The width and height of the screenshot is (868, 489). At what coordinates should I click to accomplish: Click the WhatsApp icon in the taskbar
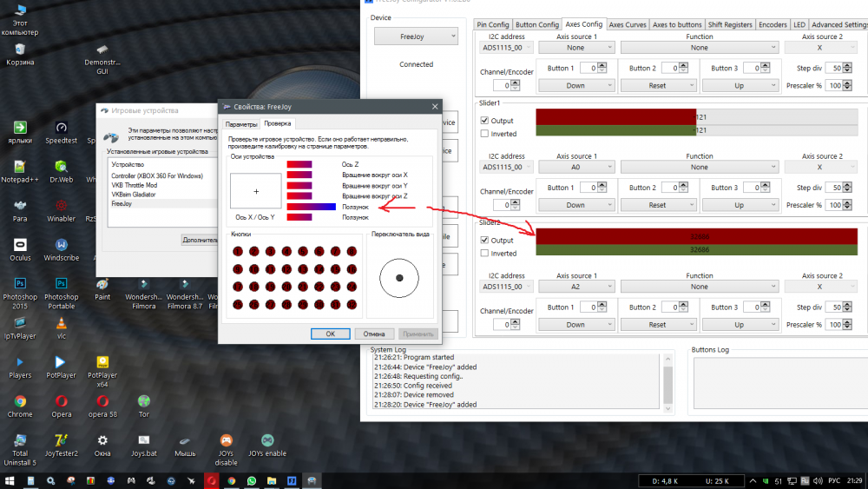coord(252,480)
